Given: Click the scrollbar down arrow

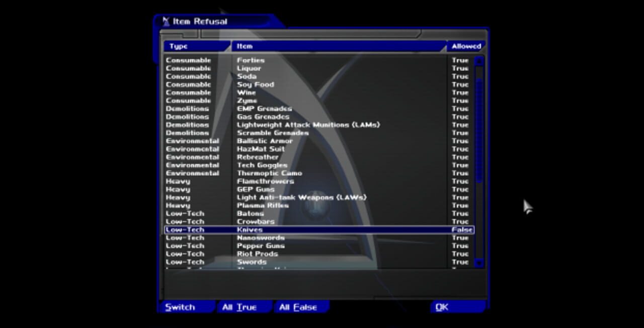Looking at the screenshot, I should click(477, 264).
